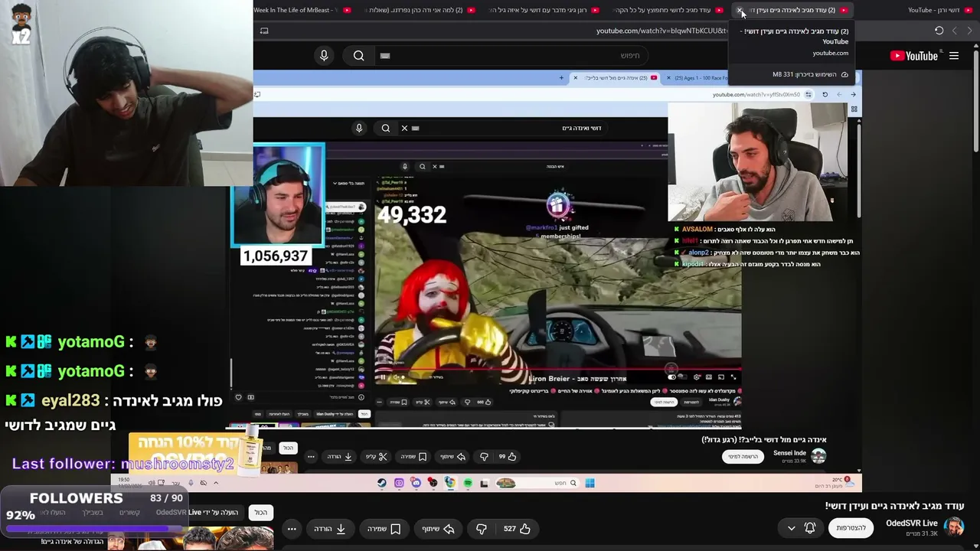Viewport: 980px width, 551px height.
Task: Open the on-screen keyboard in outer search box
Action: click(385, 56)
